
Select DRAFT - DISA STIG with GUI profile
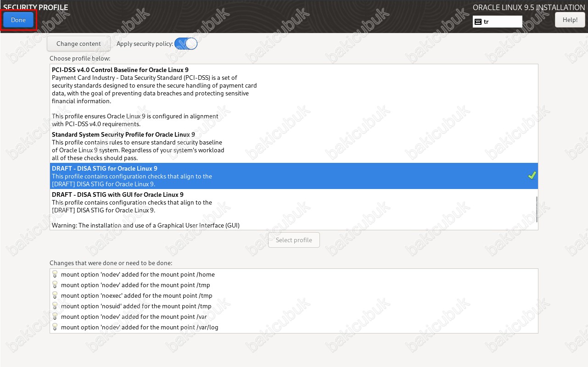294,210
